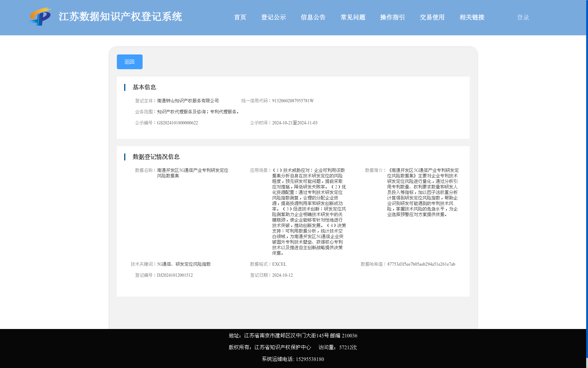Viewport: 588px width, 368px height.
Task: Select publicity period 2024-10-21至2024-11-03
Action: tap(295, 123)
